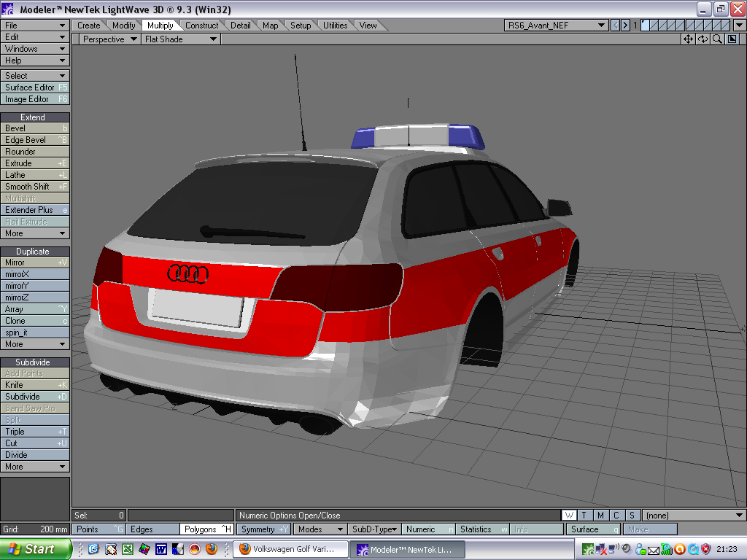Open the layer bank dropdown arrow
This screenshot has width=747, height=560.
(740, 26)
